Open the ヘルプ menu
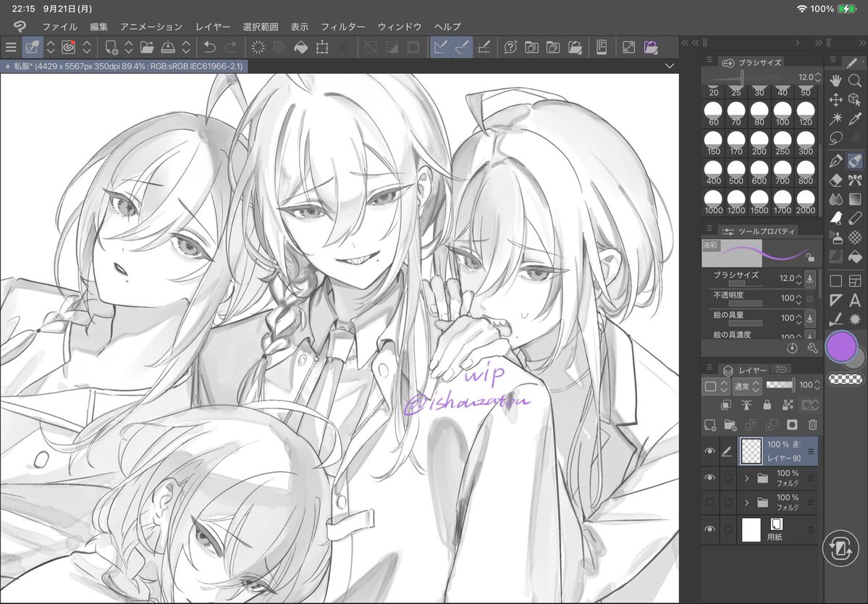This screenshot has width=868, height=604. click(x=447, y=27)
